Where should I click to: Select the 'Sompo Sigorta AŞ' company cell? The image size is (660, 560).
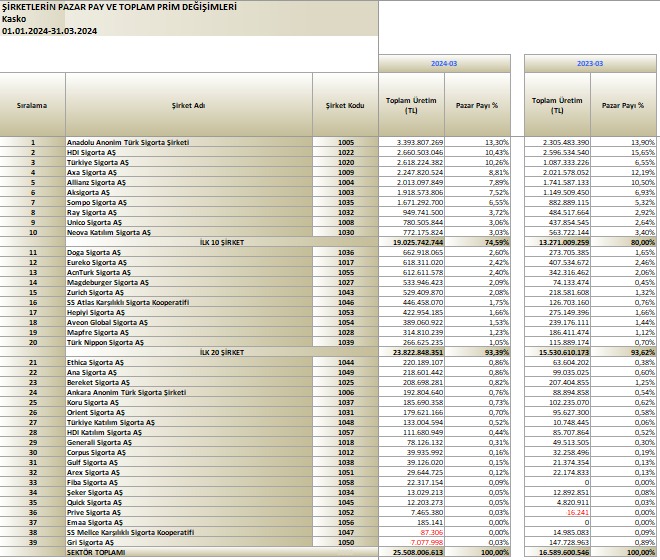(189, 203)
